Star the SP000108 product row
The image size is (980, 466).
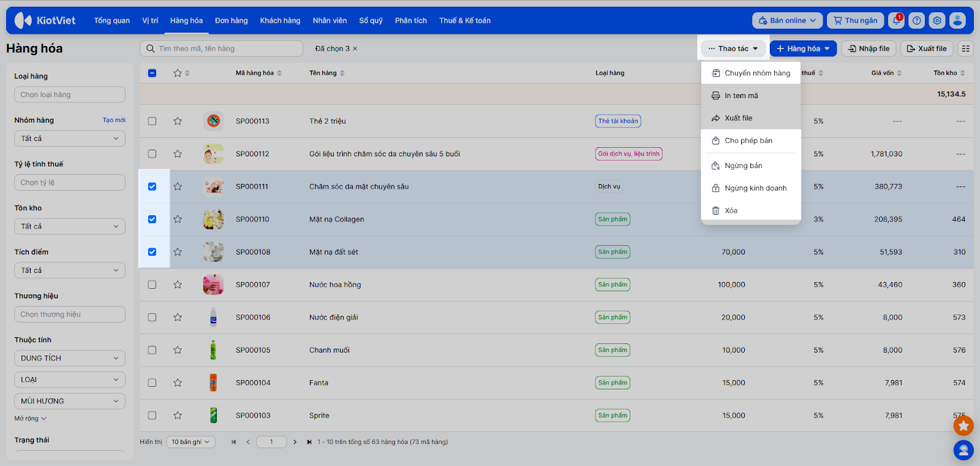coord(178,252)
